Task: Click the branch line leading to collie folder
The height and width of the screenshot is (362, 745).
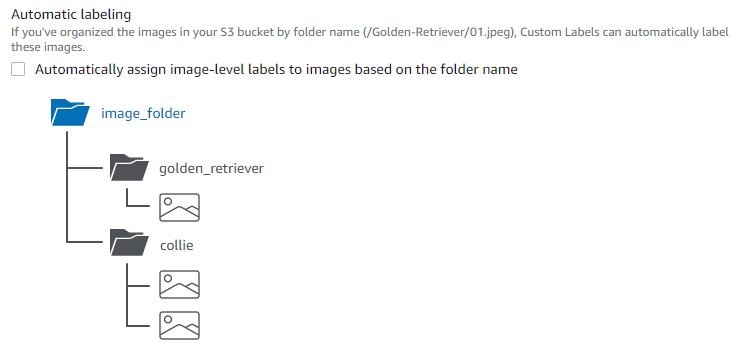Action: pos(85,242)
